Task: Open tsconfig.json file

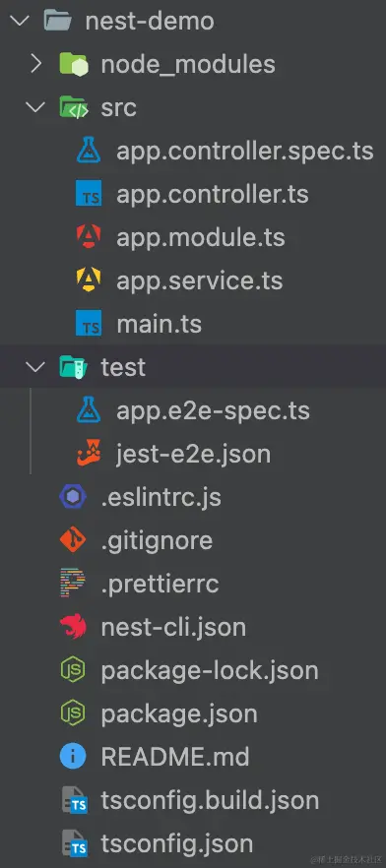Action: pos(176,843)
